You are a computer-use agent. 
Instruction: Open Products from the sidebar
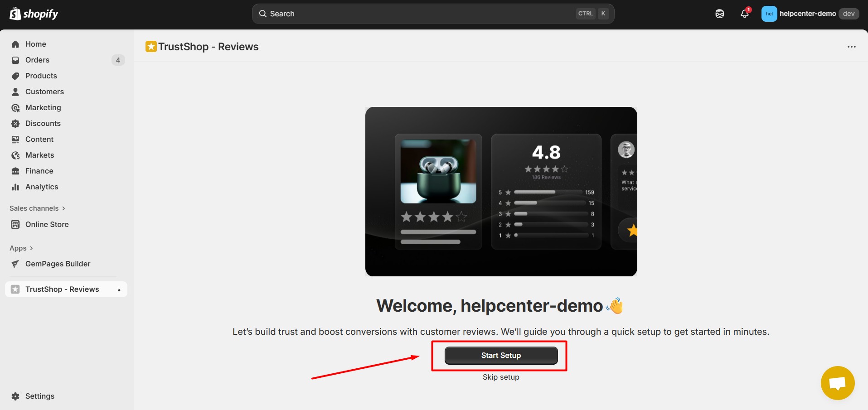point(41,76)
